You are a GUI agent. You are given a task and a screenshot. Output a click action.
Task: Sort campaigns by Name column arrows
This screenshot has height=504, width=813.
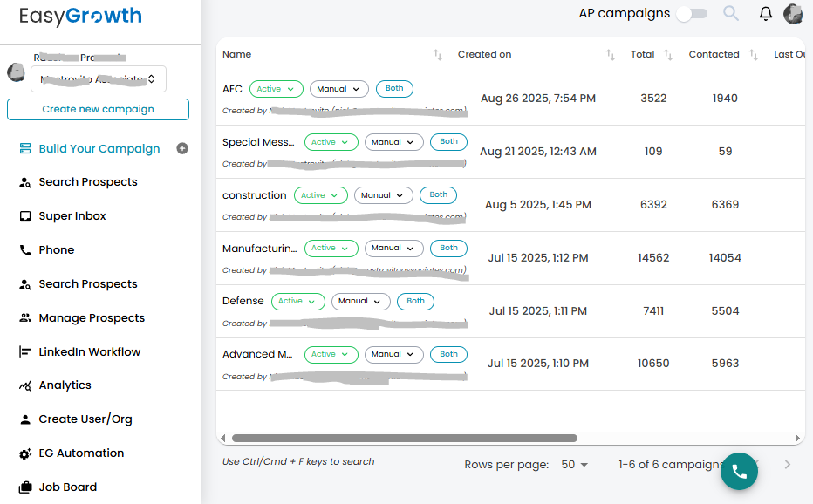(438, 55)
